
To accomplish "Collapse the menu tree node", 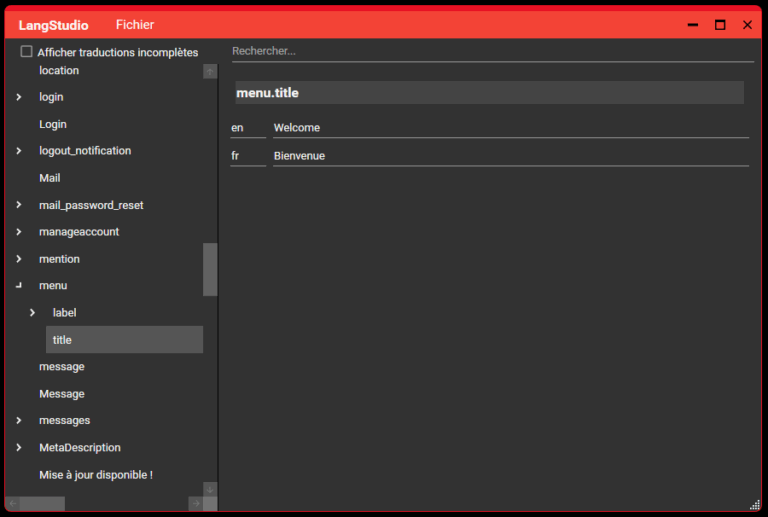I will point(19,286).
